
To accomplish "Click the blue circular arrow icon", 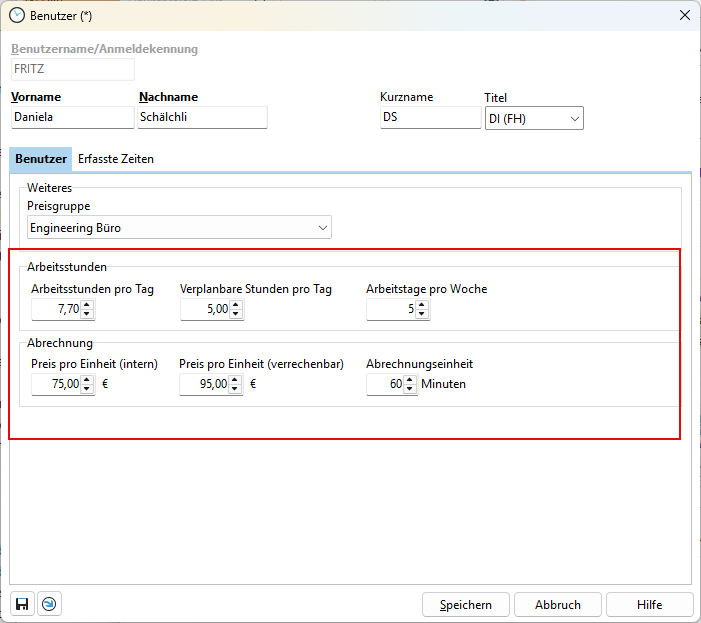I will click(48, 604).
